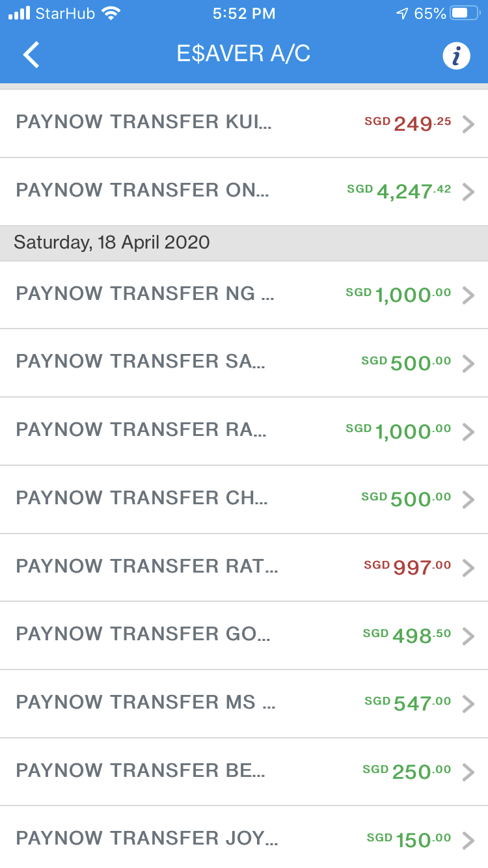
Task: Open PAYNOW TRANSFER ON transaction row
Action: pyautogui.click(x=142, y=191)
